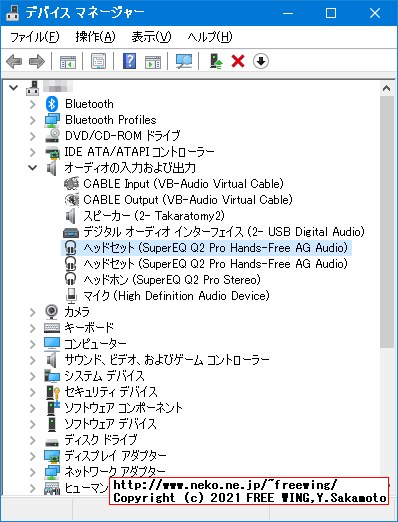Image resolution: width=398 pixels, height=522 pixels.
Task: Expand the カメラ category
Action: pos(33,312)
